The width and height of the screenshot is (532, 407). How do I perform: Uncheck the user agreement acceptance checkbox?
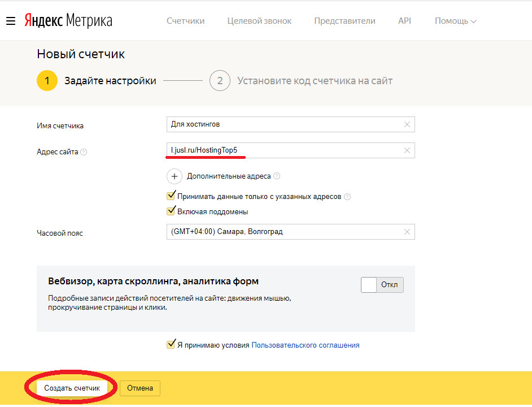pos(171,344)
